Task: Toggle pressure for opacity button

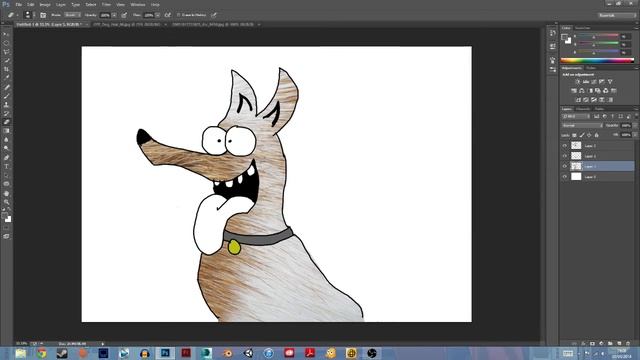Action: point(124,15)
